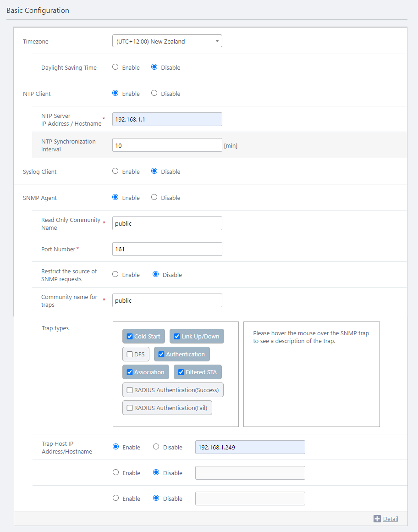Disable the NTP Client

click(x=154, y=93)
